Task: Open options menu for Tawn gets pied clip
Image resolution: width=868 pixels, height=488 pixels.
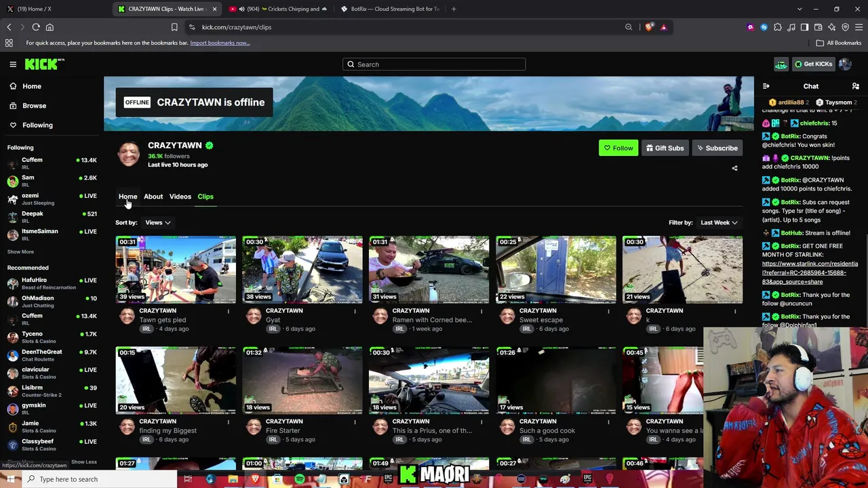Action: pyautogui.click(x=228, y=311)
